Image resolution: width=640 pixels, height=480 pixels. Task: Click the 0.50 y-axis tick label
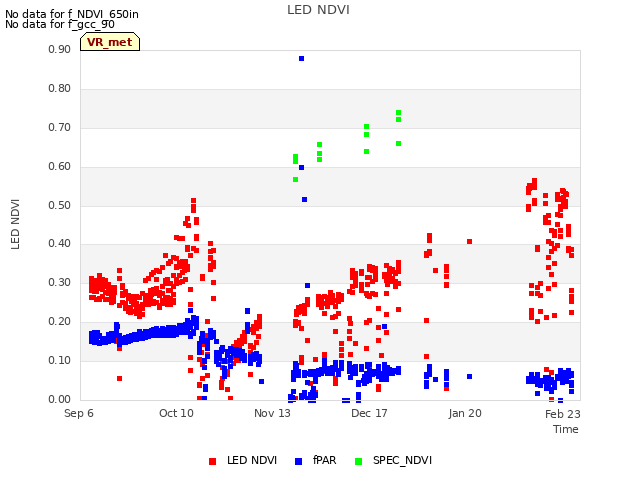click(x=59, y=205)
